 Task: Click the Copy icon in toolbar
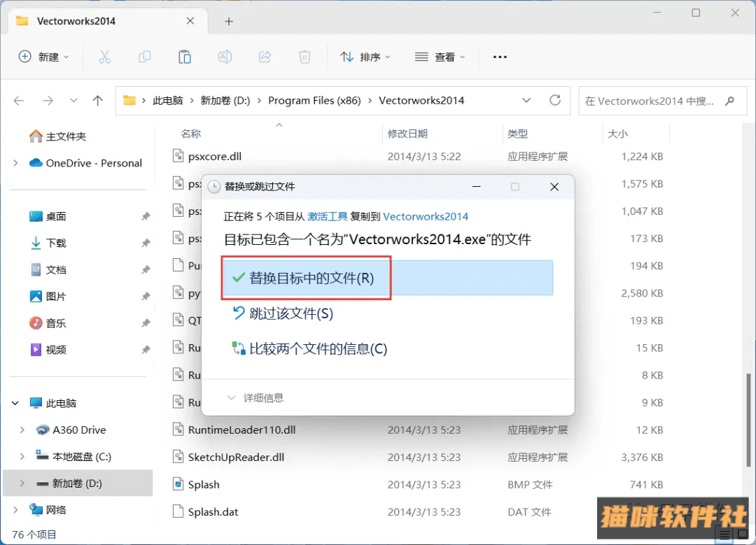(x=145, y=57)
